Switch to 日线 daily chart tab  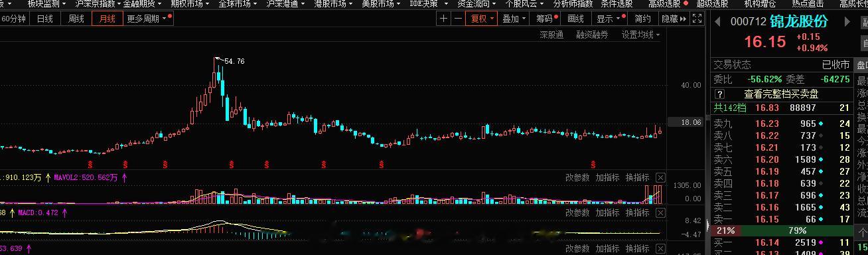[x=45, y=19]
